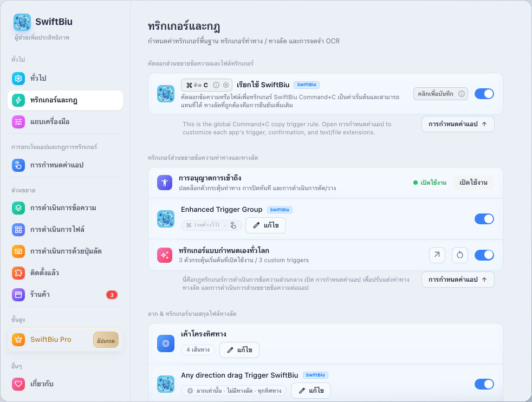Click the การดำเนินการไฟล์ grid icon

(x=18, y=230)
